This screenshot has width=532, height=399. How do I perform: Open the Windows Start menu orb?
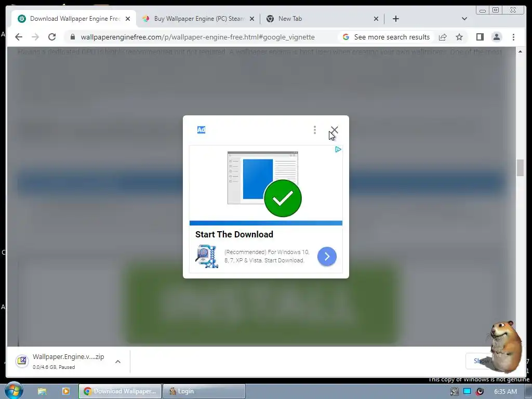tap(13, 391)
